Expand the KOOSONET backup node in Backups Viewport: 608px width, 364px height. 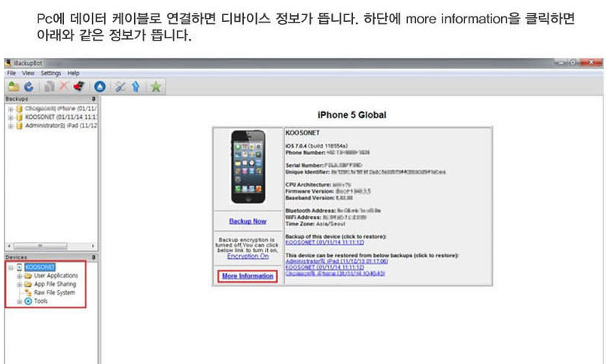(11, 117)
